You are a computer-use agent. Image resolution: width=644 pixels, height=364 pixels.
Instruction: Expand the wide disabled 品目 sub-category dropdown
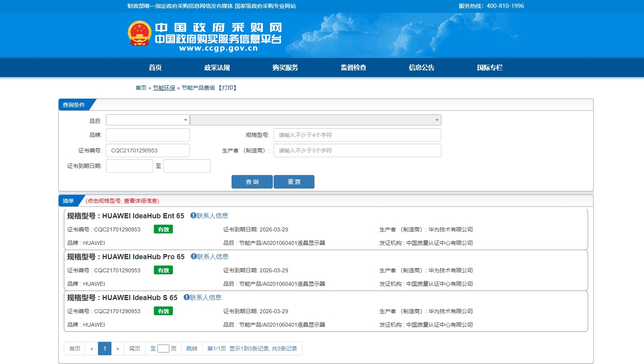[316, 120]
